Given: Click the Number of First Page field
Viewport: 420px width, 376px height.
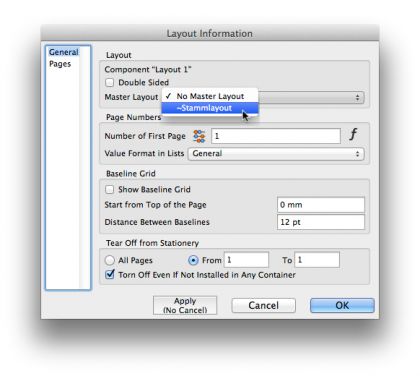Looking at the screenshot, I should [x=276, y=136].
